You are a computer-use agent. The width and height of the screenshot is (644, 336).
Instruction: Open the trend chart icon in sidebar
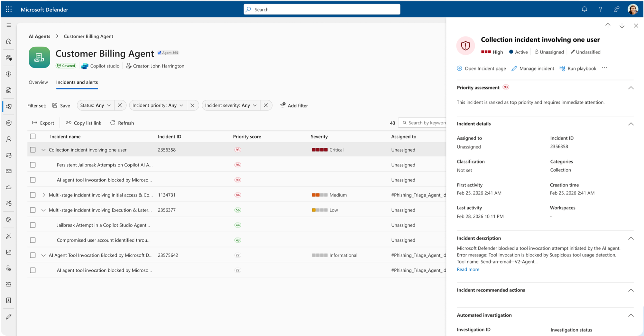(x=9, y=252)
